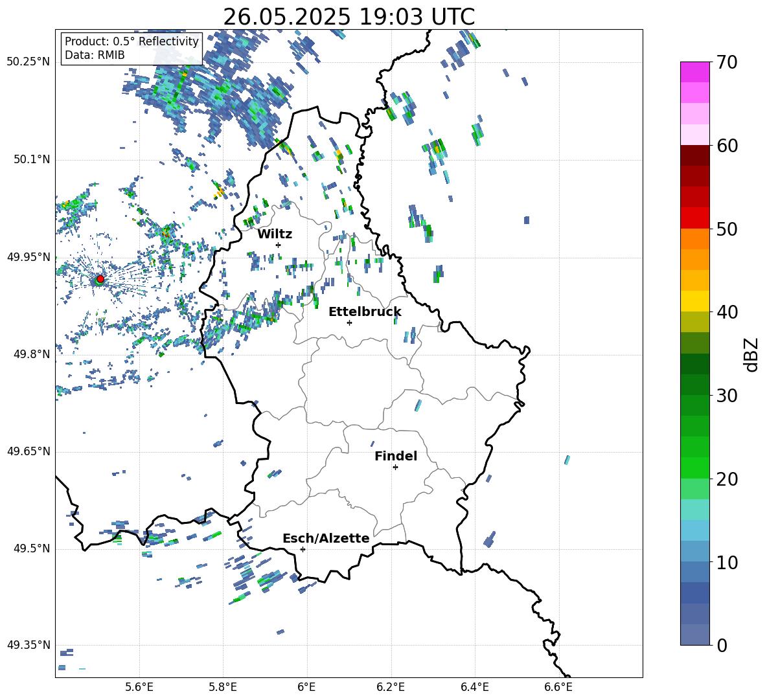
Task: Click the Product: 0.5° Reflectivity text
Action: pyautogui.click(x=132, y=41)
